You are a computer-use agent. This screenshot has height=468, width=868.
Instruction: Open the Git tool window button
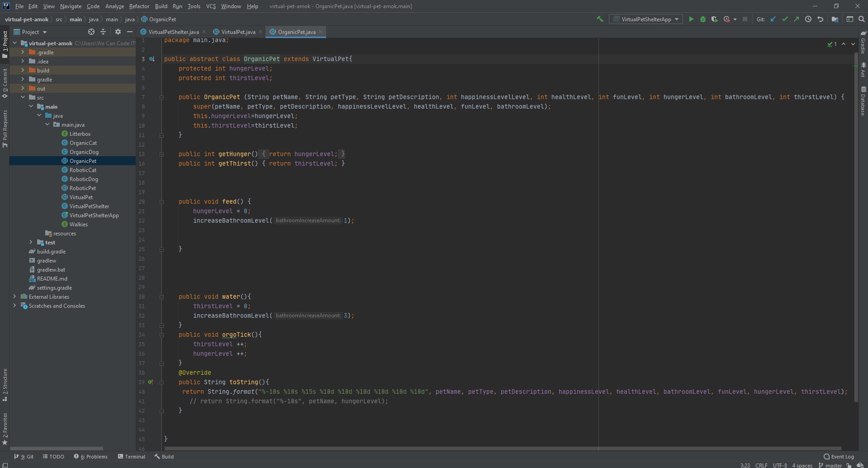[x=24, y=457]
